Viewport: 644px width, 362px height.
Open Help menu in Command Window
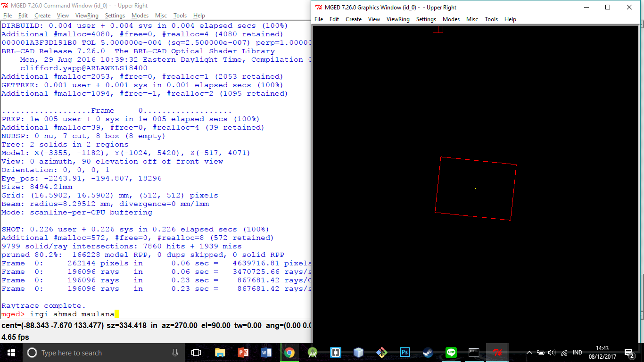coord(199,16)
